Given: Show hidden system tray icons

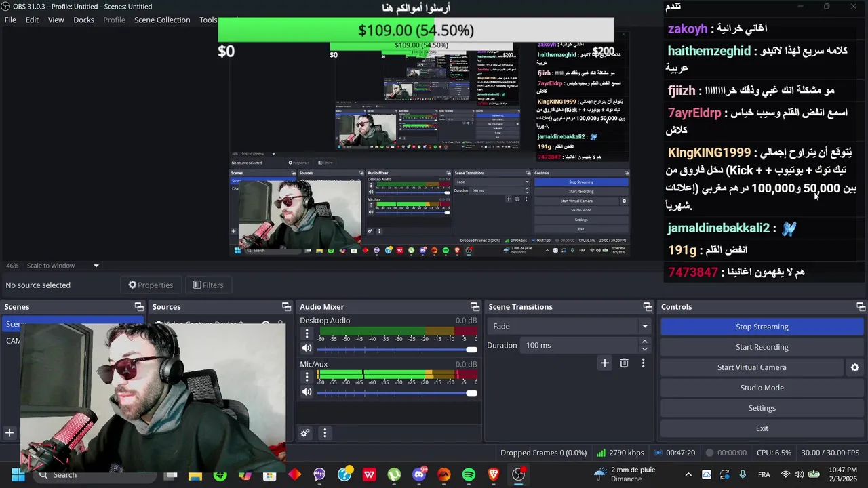Looking at the screenshot, I should point(688,474).
